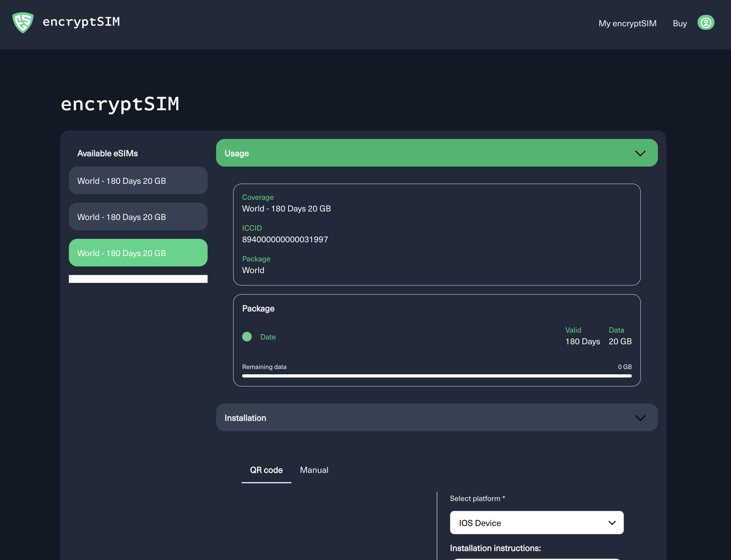
Task: Open the user account avatar icon
Action: click(706, 23)
